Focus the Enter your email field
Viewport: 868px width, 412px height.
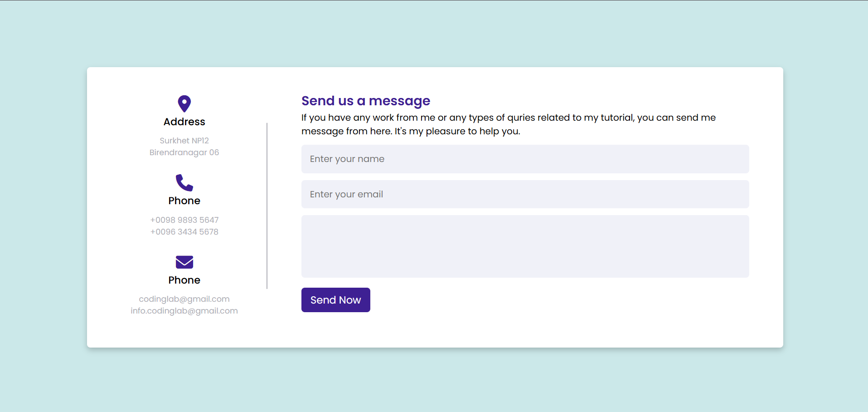(x=525, y=194)
